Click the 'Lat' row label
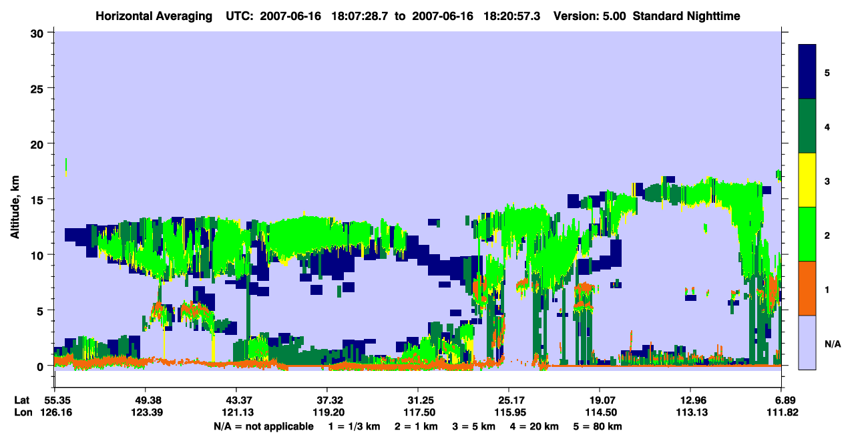This screenshot has width=868, height=445. tap(22, 400)
